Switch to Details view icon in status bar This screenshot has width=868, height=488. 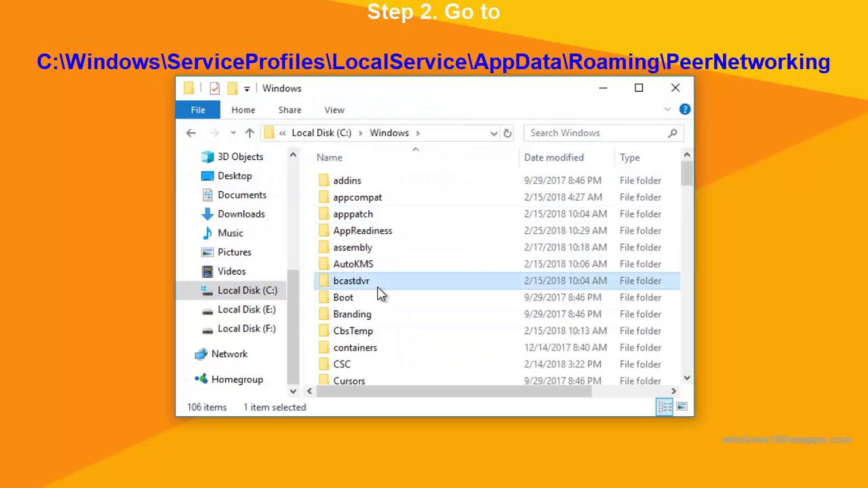pos(665,407)
